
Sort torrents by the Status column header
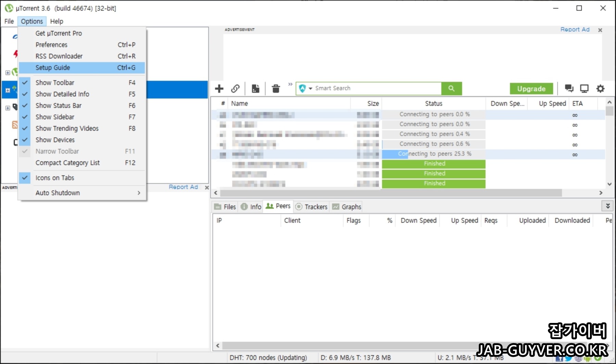tap(434, 103)
